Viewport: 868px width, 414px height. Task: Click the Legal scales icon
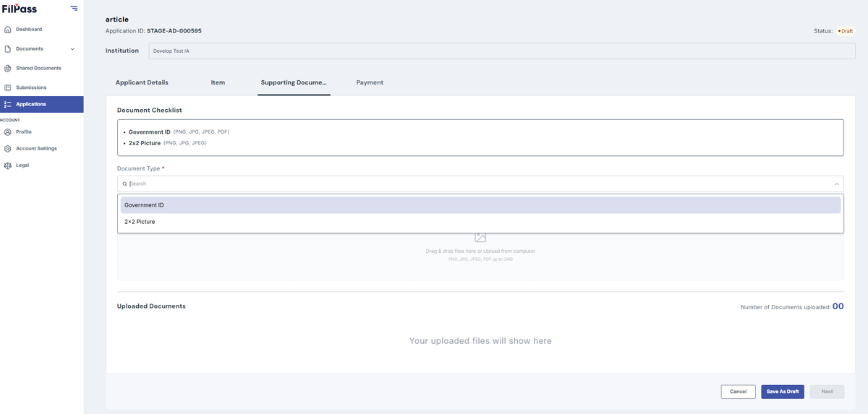tap(8, 165)
